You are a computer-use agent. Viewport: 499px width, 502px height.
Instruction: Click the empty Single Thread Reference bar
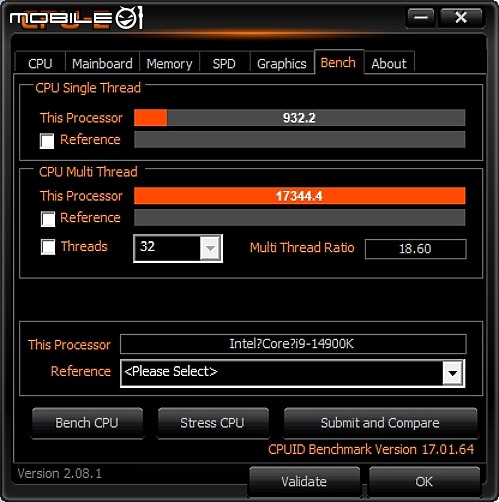coord(299,139)
